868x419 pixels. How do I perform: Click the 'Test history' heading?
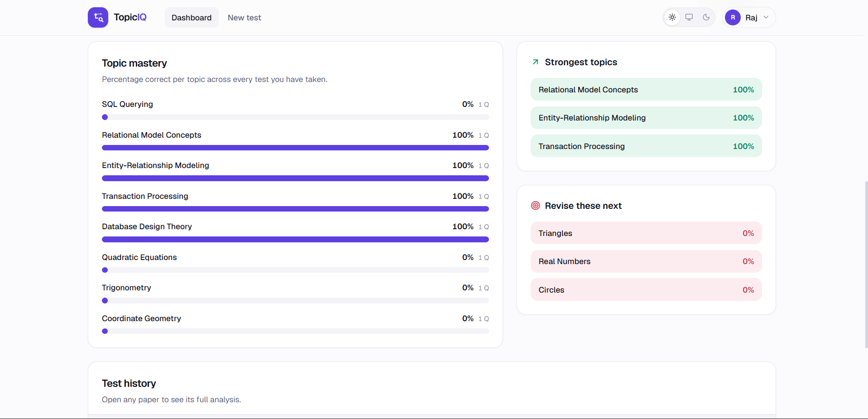[129, 384]
